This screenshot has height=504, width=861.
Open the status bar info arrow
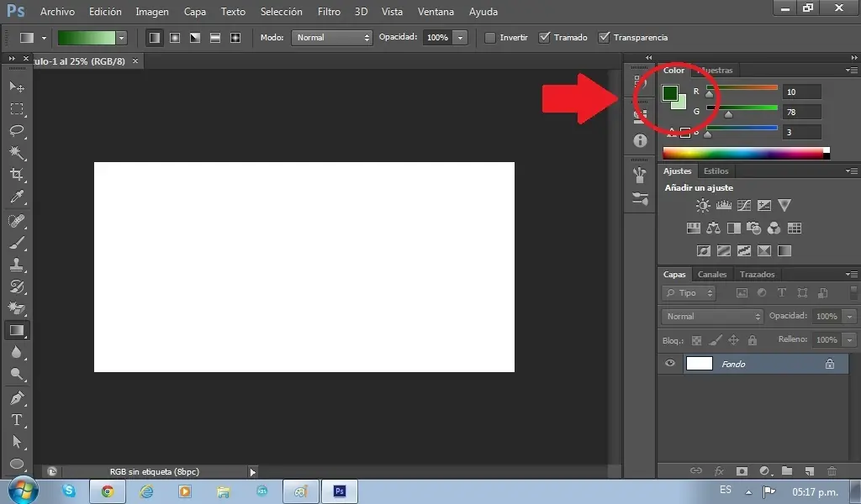[x=252, y=471]
